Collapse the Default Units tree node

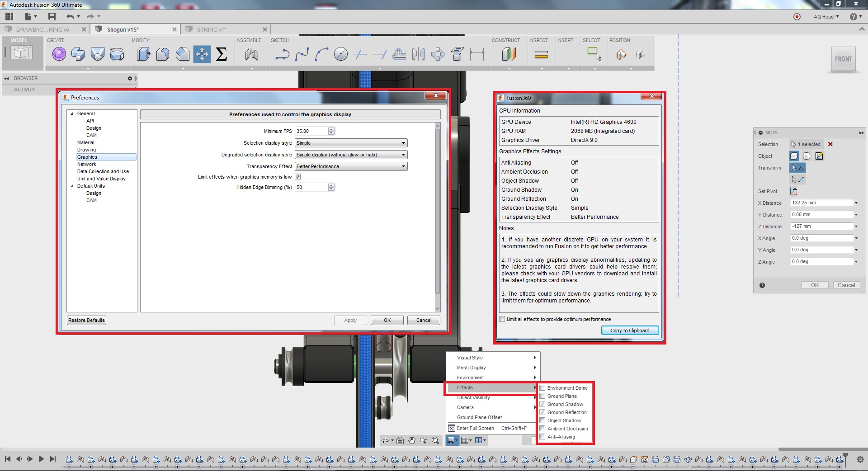point(72,186)
